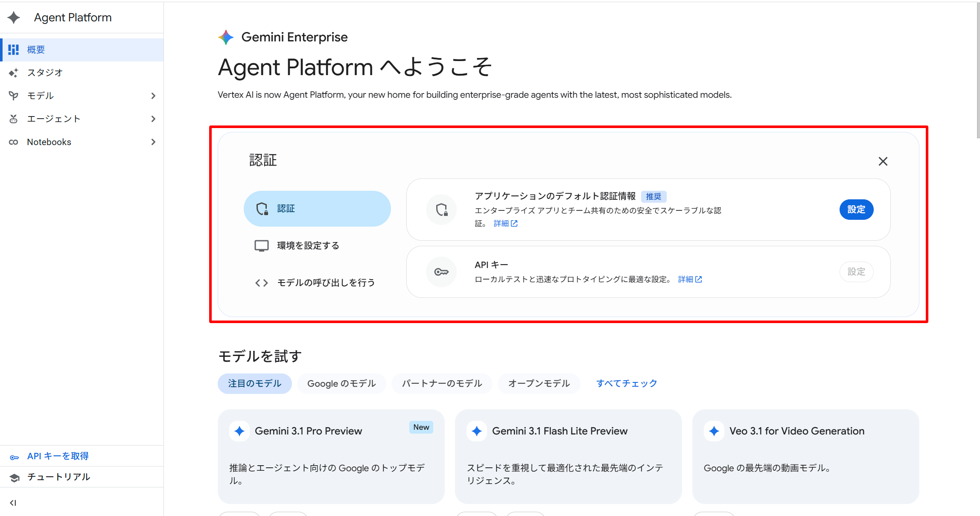Click the Veo 3.1 model sparkle icon
This screenshot has width=980, height=516.
[714, 431]
